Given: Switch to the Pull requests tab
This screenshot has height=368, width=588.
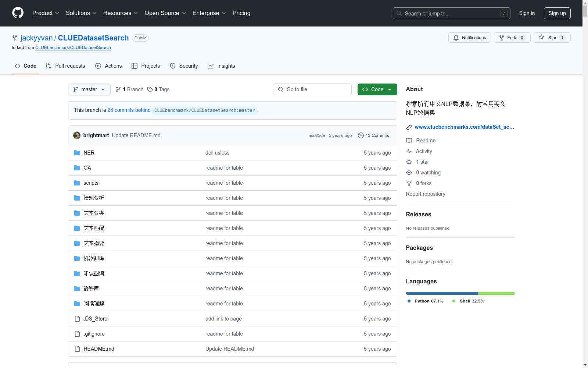Looking at the screenshot, I should tap(65, 66).
